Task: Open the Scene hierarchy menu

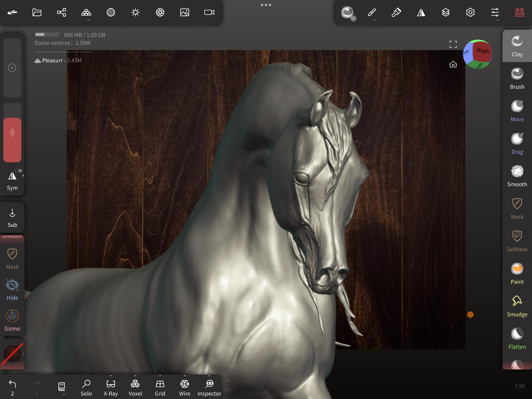Action: (61, 13)
